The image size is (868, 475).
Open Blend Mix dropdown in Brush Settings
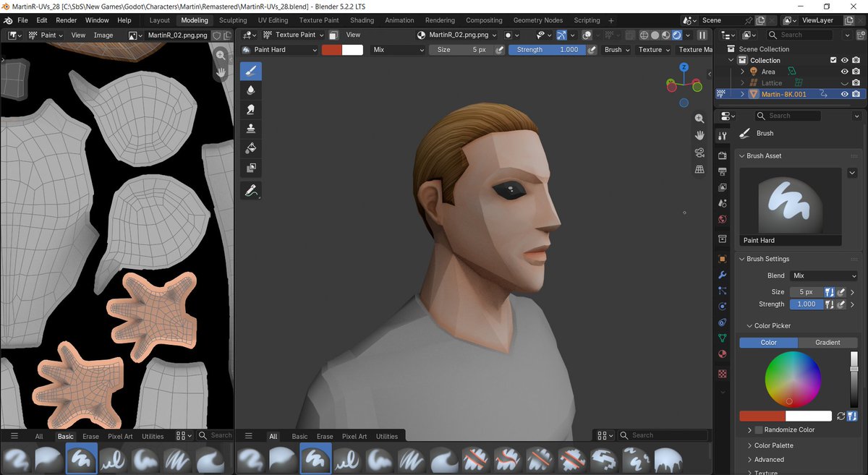click(x=824, y=275)
